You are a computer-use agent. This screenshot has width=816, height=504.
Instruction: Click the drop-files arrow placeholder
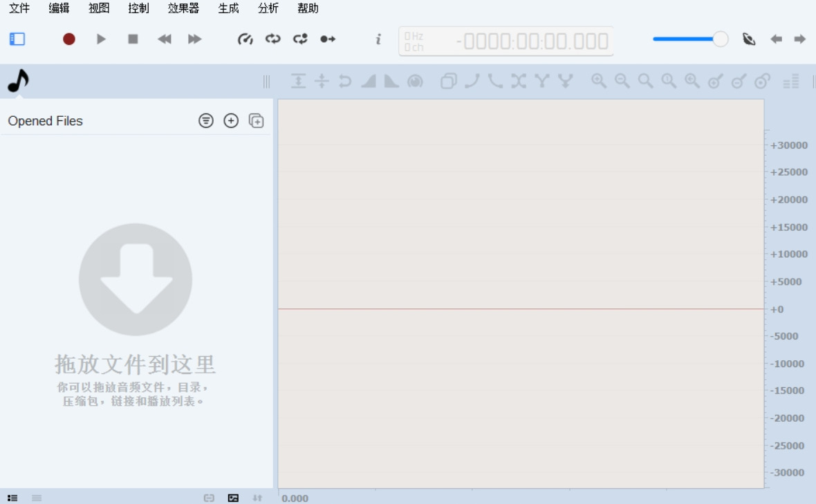pyautogui.click(x=136, y=279)
